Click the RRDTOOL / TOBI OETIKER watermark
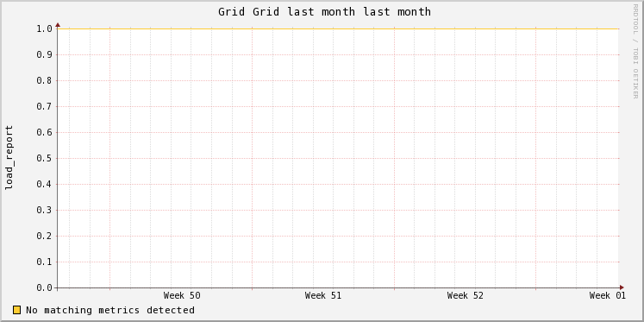Image resolution: width=644 pixels, height=322 pixels. tap(635, 52)
